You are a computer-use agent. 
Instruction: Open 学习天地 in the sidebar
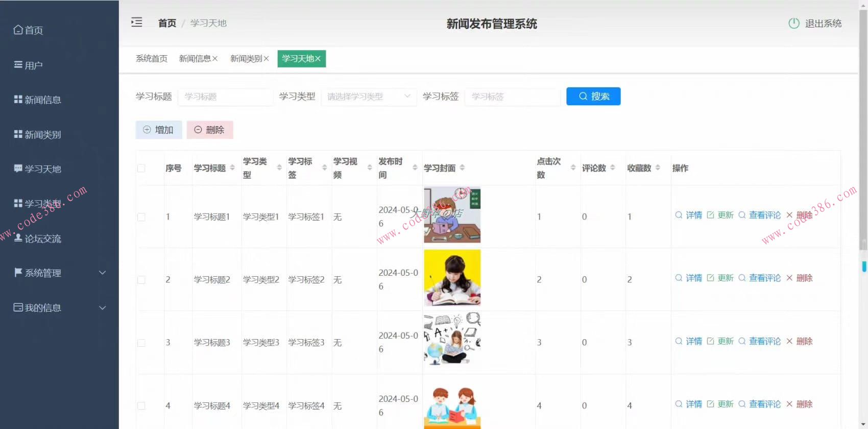[37, 169]
